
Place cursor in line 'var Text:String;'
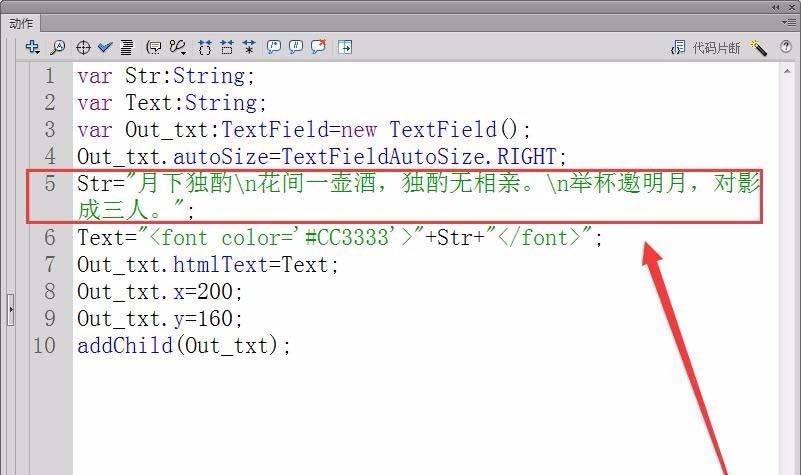[172, 103]
